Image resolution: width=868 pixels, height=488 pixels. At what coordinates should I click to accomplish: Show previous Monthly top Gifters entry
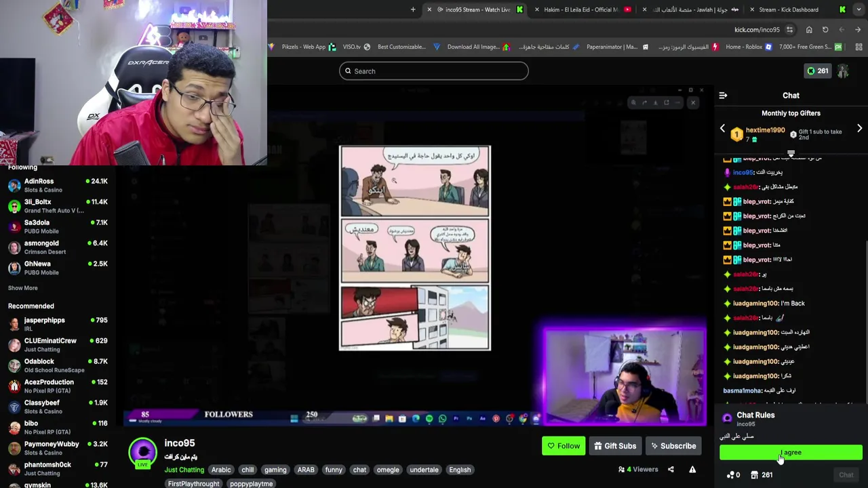[722, 129]
